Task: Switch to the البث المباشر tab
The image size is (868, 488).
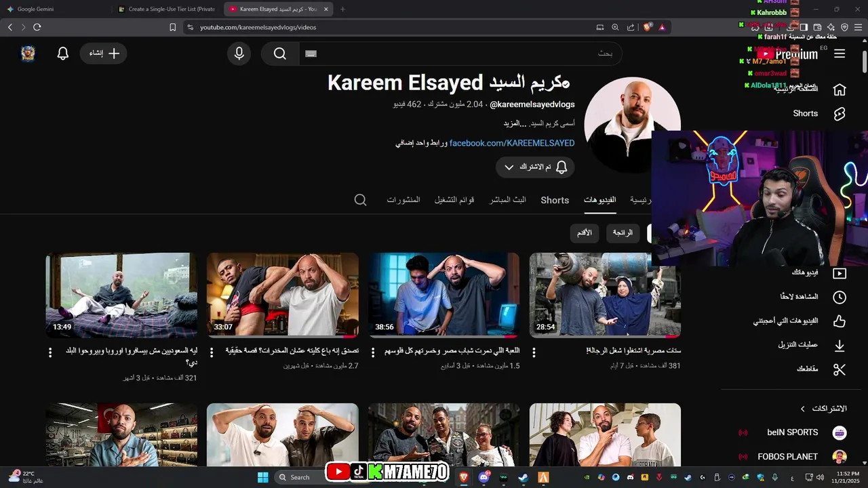Action: coord(508,200)
